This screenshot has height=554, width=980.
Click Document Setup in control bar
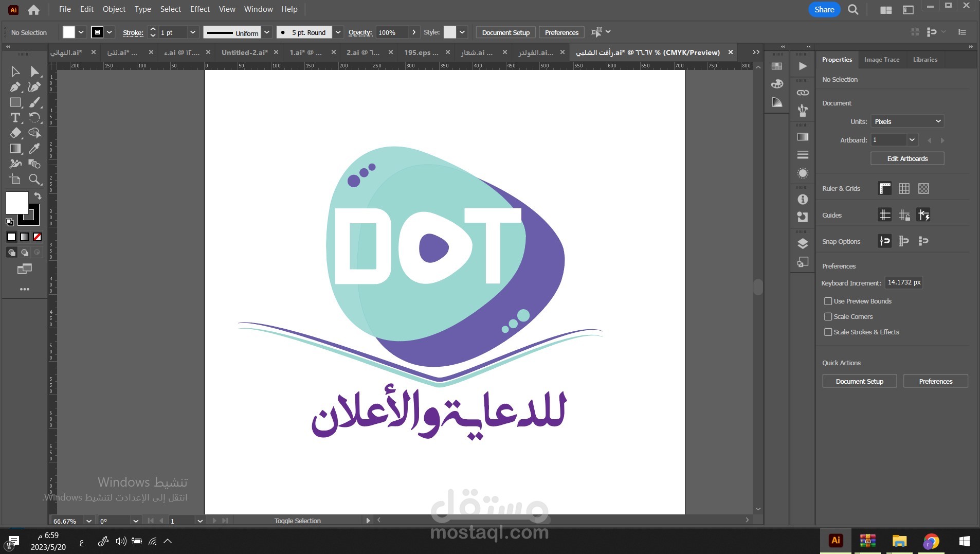coord(505,32)
